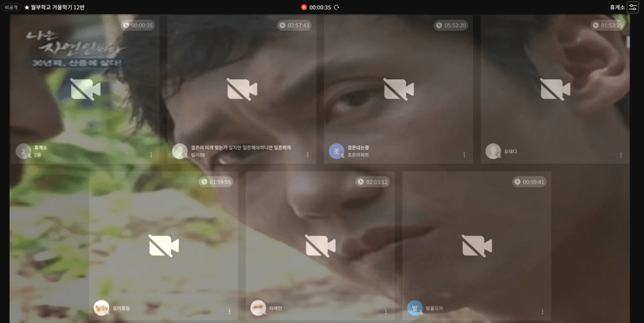Viewport: 644px width, 323px height.
Task: Click the refresh icon next to the 00:00:35 timer
Action: [x=336, y=7]
